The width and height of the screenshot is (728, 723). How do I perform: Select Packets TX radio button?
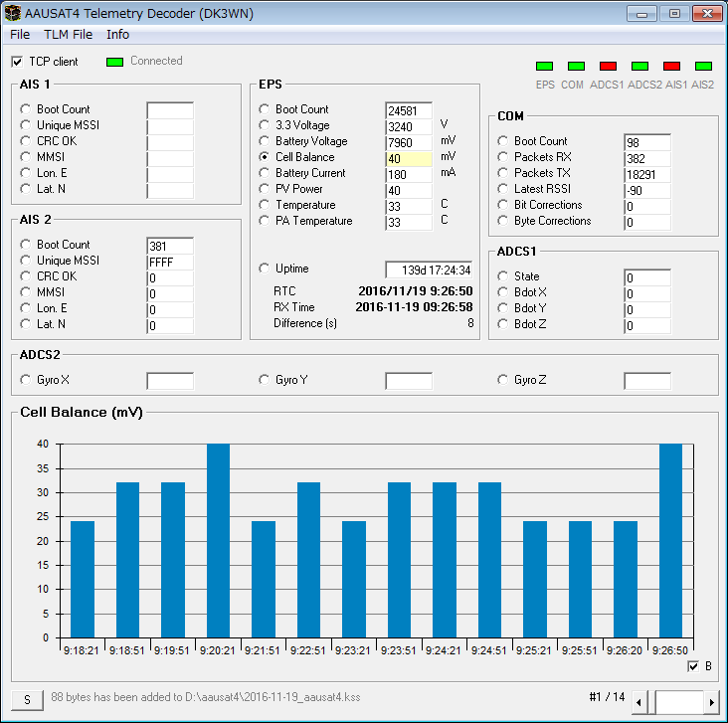[x=503, y=173]
